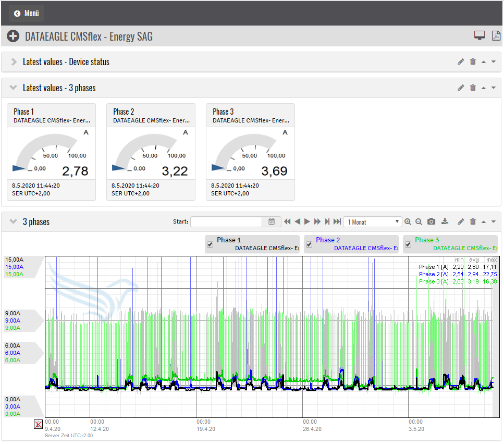Click the Phase 2 [A] statistics row

(x=458, y=274)
